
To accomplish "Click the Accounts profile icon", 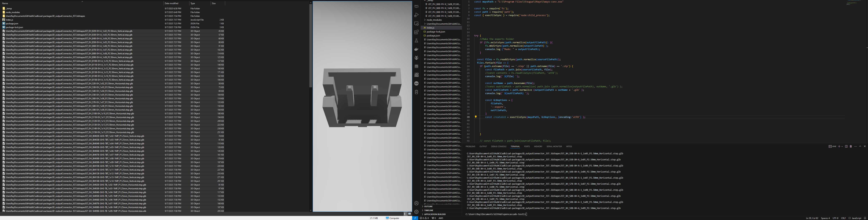I will [416, 203].
